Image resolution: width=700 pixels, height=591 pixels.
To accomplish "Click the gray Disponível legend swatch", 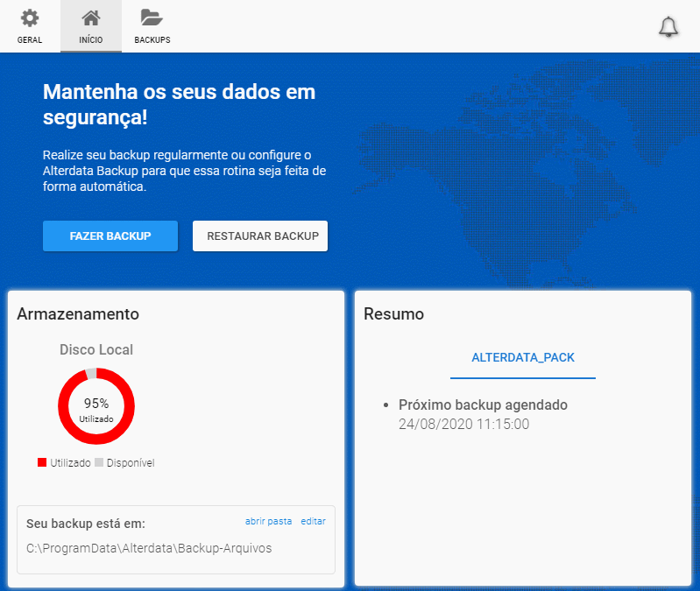I will 99,462.
